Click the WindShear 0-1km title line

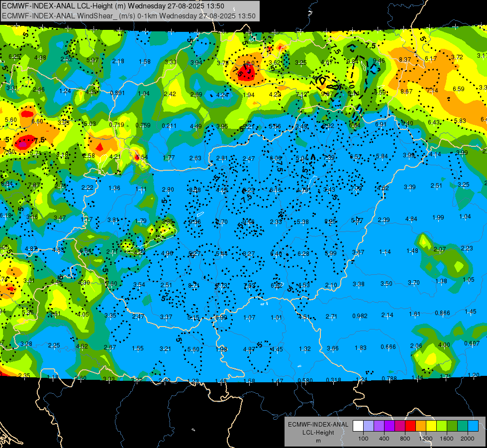128,16
